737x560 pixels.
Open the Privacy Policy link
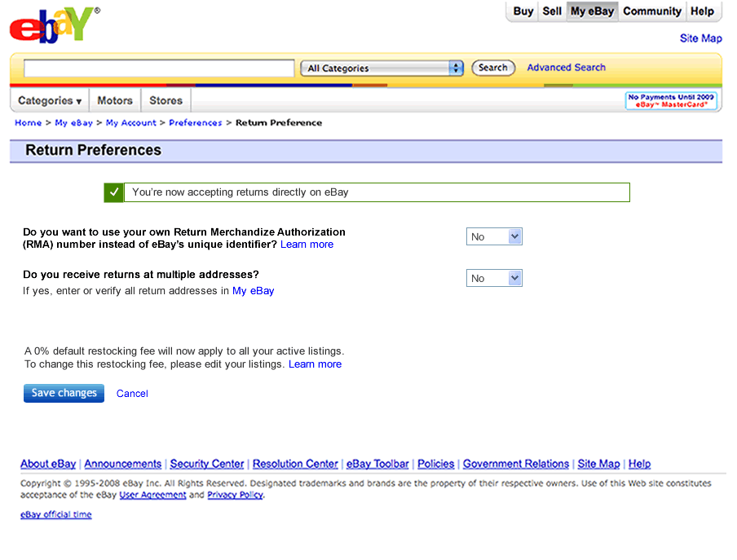click(235, 495)
